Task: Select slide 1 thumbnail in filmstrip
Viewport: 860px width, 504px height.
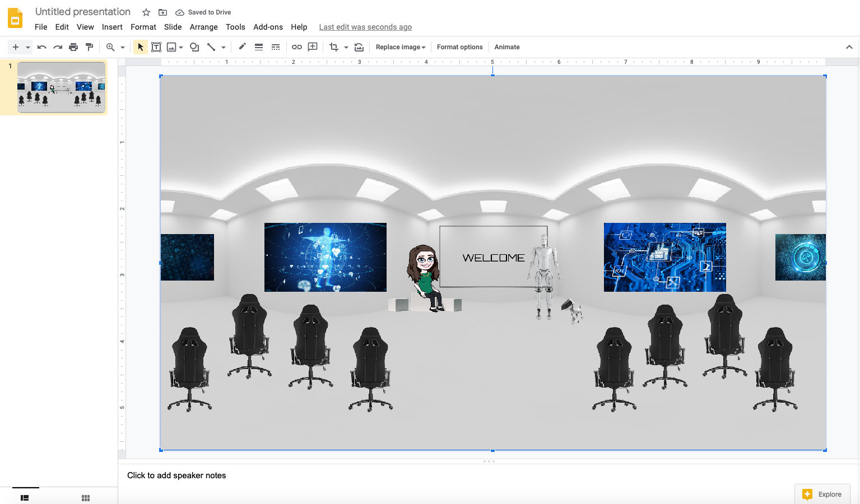Action: 61,87
